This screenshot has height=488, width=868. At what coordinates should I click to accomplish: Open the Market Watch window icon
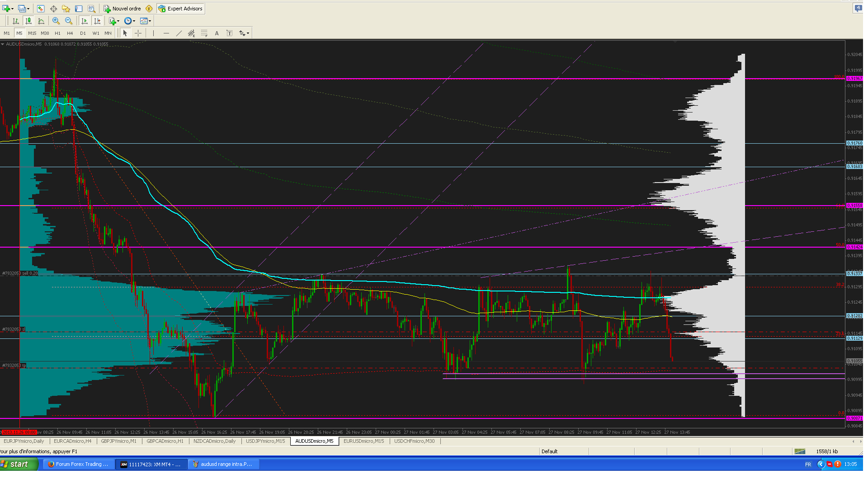(x=41, y=9)
